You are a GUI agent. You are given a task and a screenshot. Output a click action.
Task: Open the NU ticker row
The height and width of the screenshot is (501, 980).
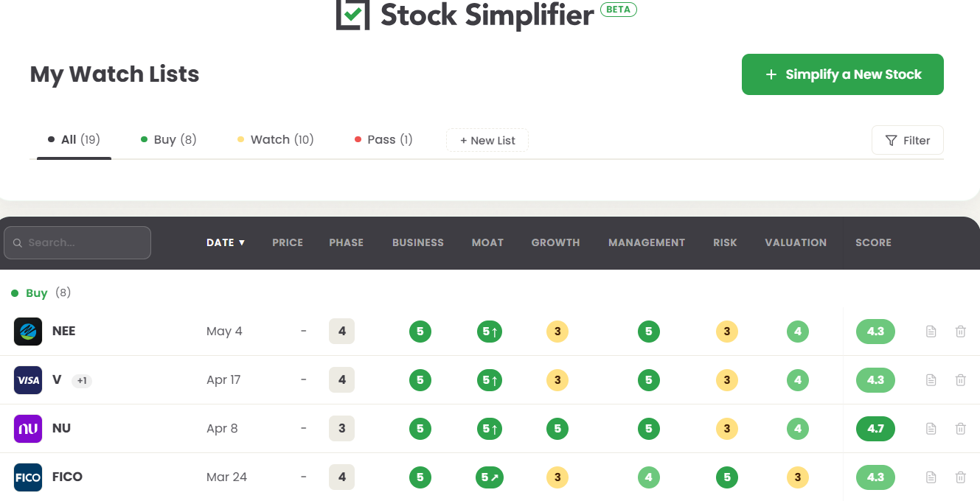click(x=62, y=429)
